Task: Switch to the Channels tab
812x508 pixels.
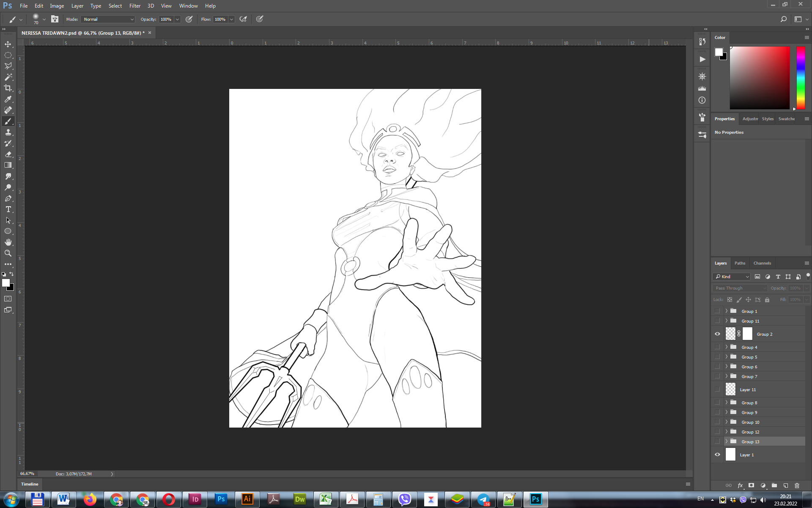Action: click(762, 263)
